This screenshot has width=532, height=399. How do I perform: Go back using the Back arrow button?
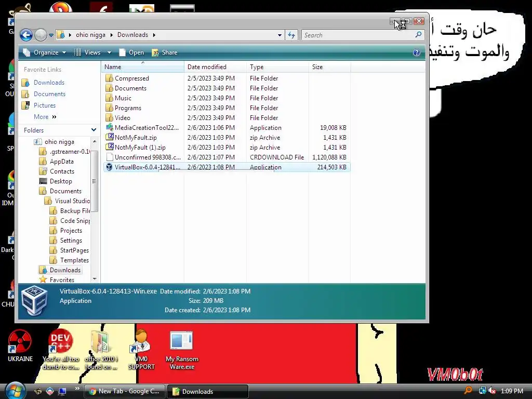[26, 35]
